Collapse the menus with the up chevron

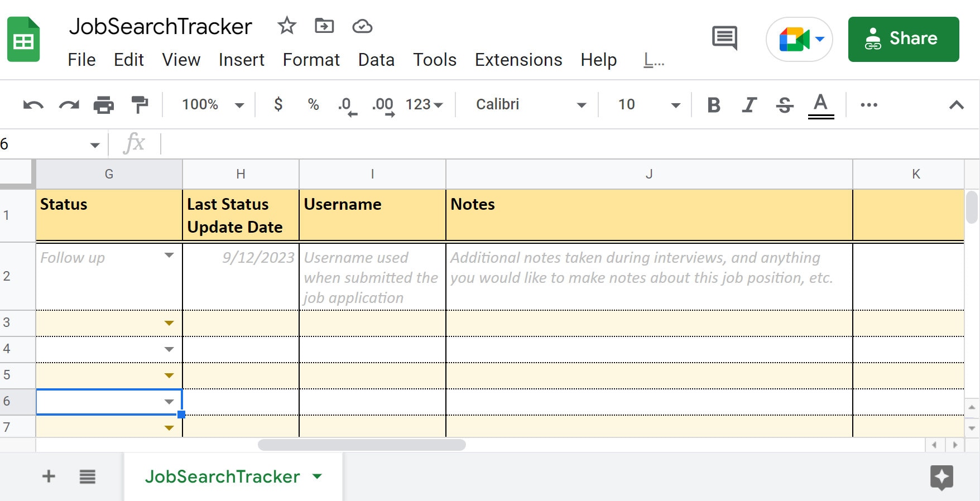957,105
